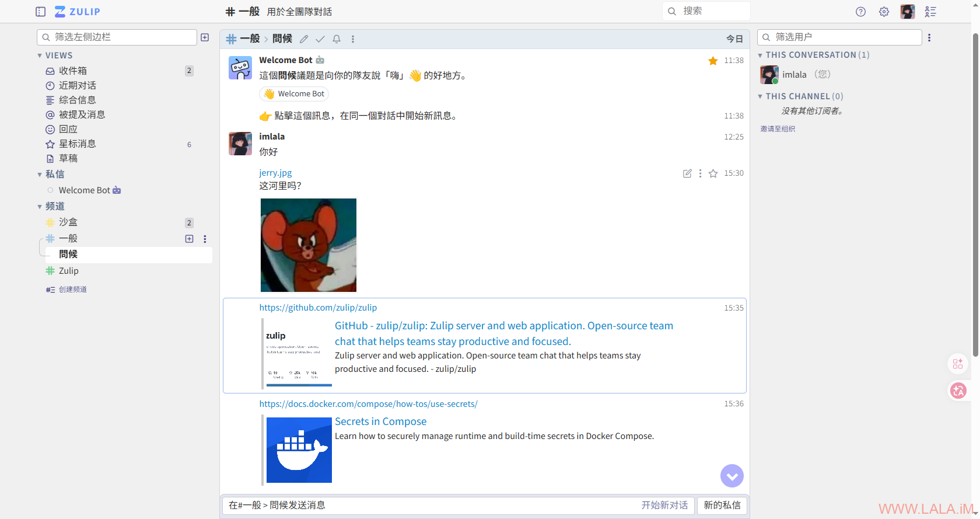This screenshot has height=519, width=980.
Task: Open the help menu icon
Action: [860, 12]
